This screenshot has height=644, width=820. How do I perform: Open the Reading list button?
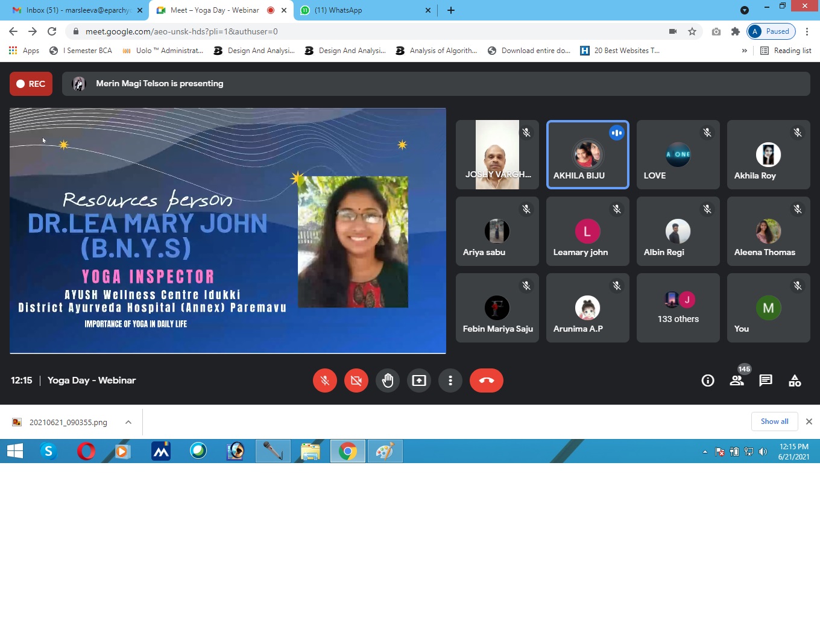(786, 51)
